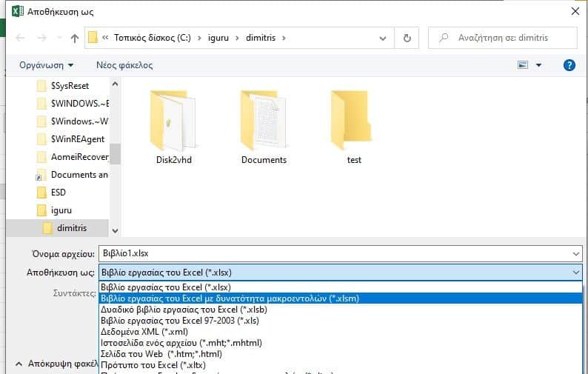This screenshot has height=374, width=588.
Task: Open the Disk2vhd folder
Action: [x=173, y=122]
